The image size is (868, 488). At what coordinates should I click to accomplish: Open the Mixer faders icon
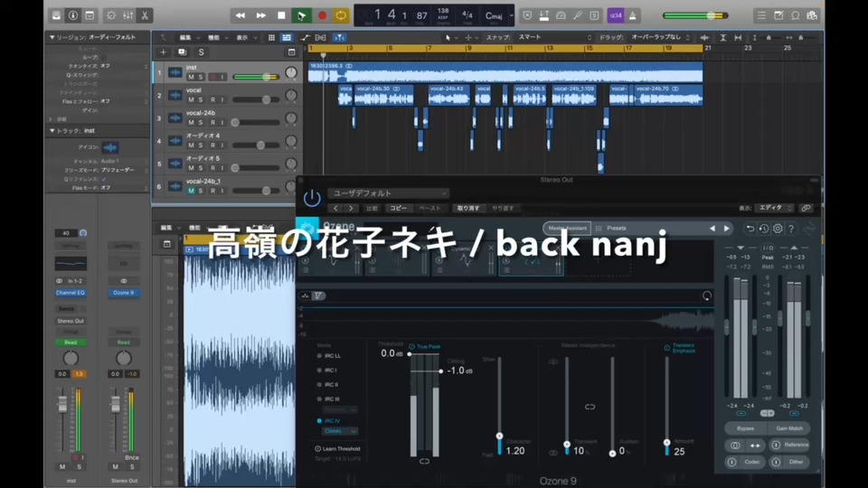127,15
